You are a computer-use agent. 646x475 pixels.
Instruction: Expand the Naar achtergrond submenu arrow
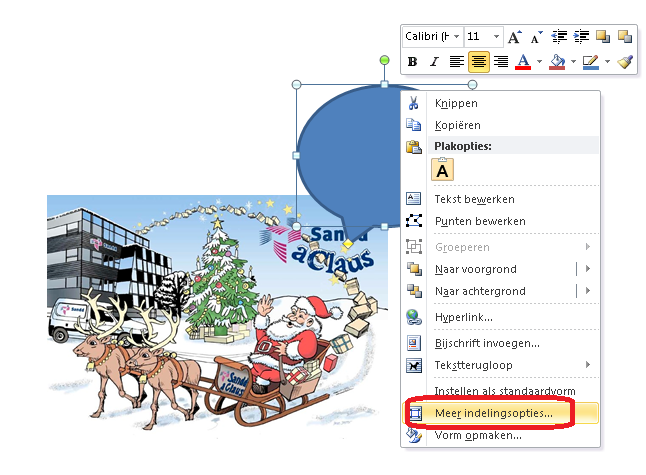click(x=588, y=290)
